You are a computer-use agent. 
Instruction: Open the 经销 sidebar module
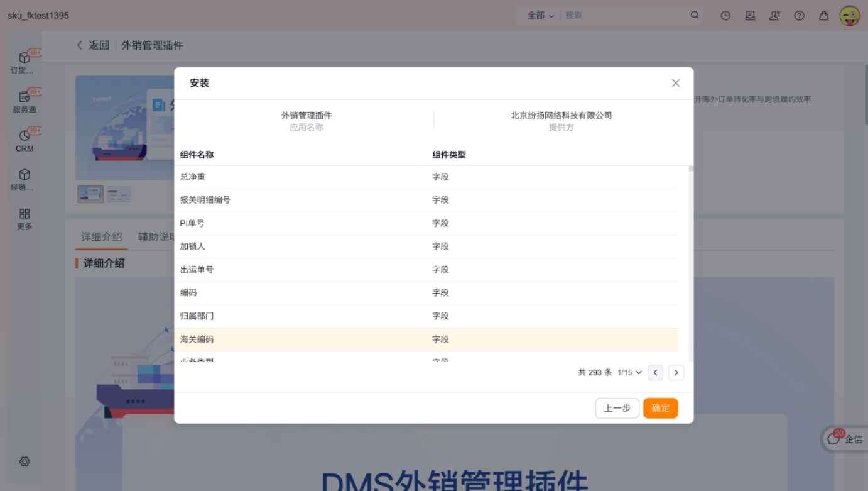pos(24,180)
